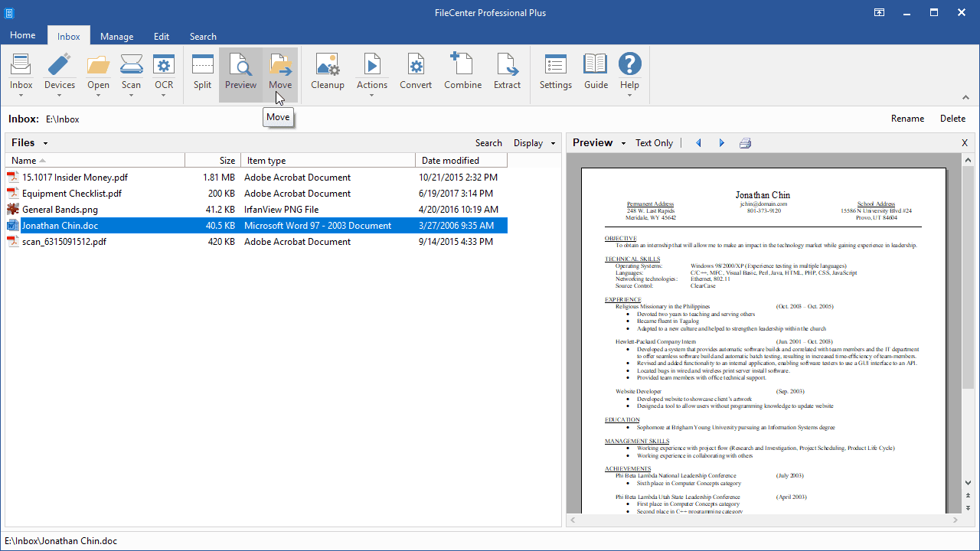Expand the Help dropdown arrow
The width and height of the screenshot is (980, 551).
pos(629,96)
